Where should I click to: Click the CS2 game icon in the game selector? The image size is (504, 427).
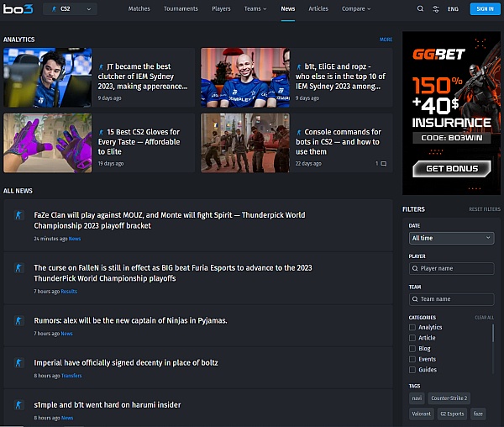coord(54,9)
